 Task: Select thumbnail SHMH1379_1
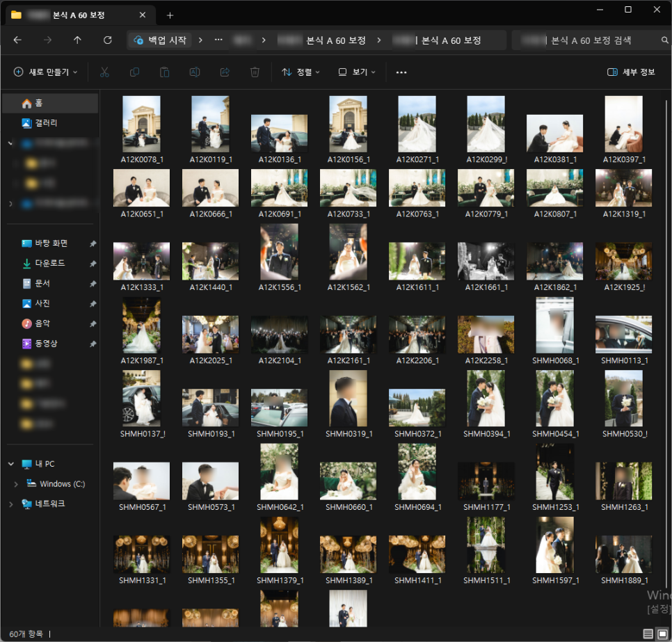click(279, 545)
